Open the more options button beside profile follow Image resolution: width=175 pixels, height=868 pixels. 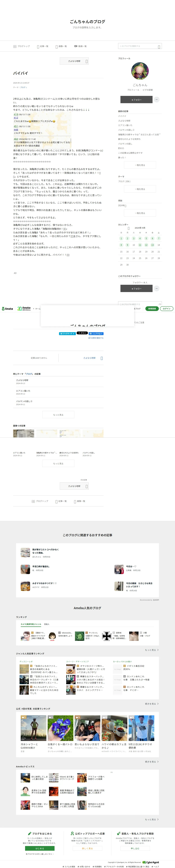(156, 99)
